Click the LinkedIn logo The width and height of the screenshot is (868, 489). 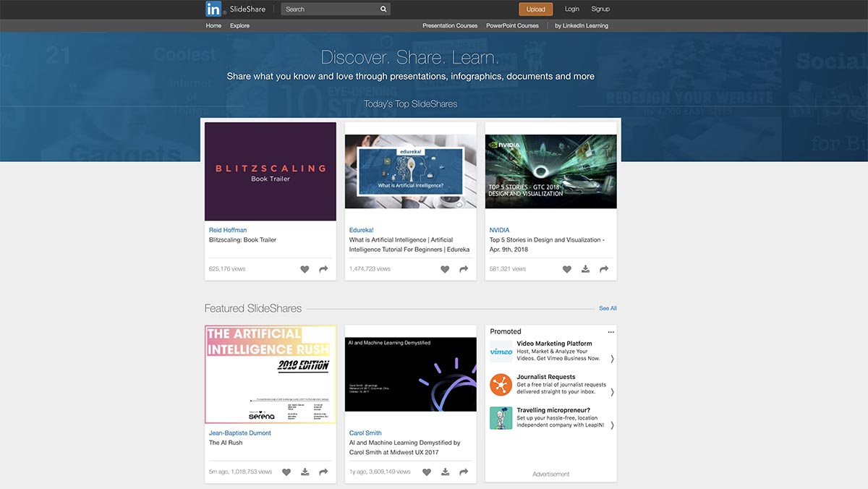tap(213, 9)
